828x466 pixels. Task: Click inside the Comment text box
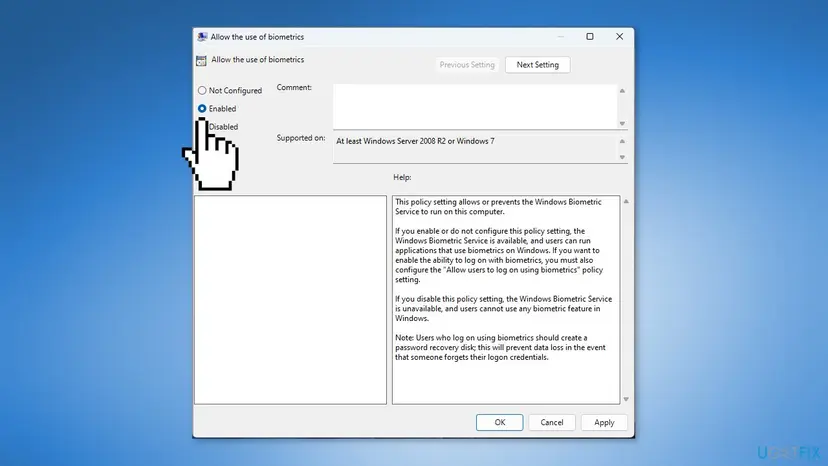475,106
